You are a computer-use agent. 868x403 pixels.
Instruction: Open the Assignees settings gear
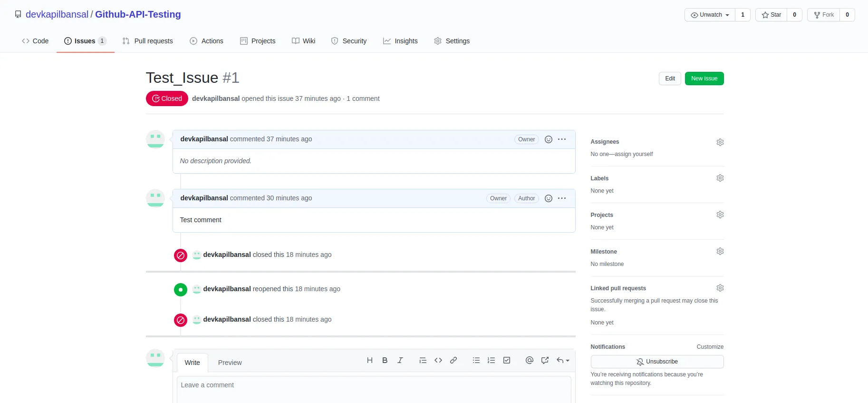(720, 142)
